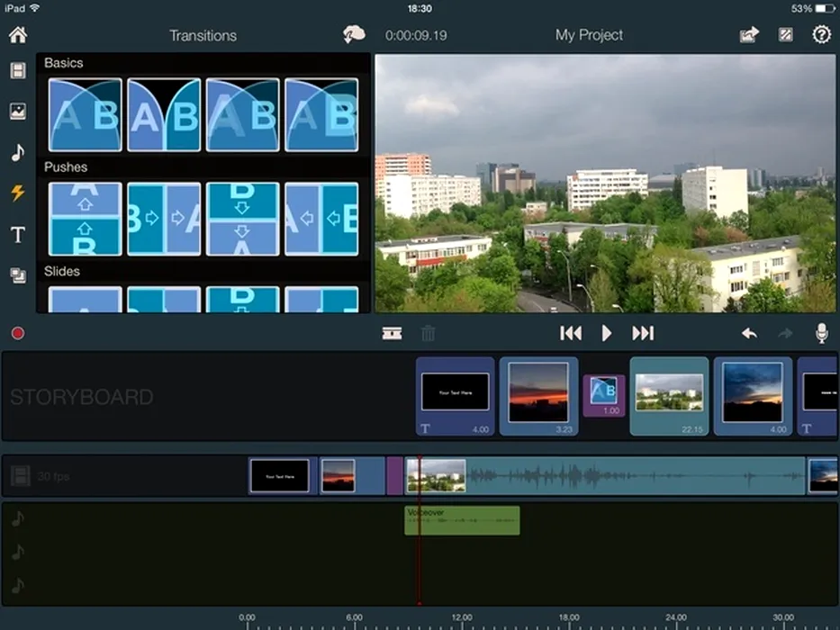
Task: Tap the microphone voiceover icon
Action: pyautogui.click(x=821, y=333)
